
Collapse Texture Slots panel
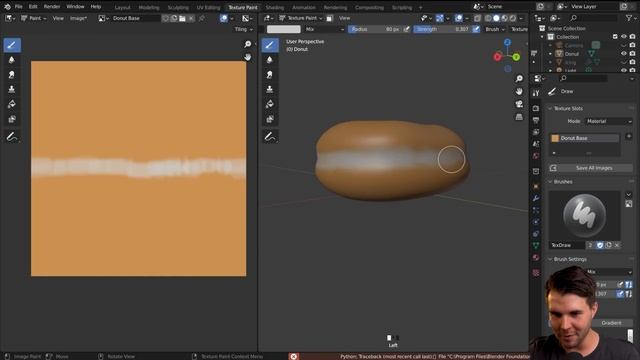coord(550,109)
